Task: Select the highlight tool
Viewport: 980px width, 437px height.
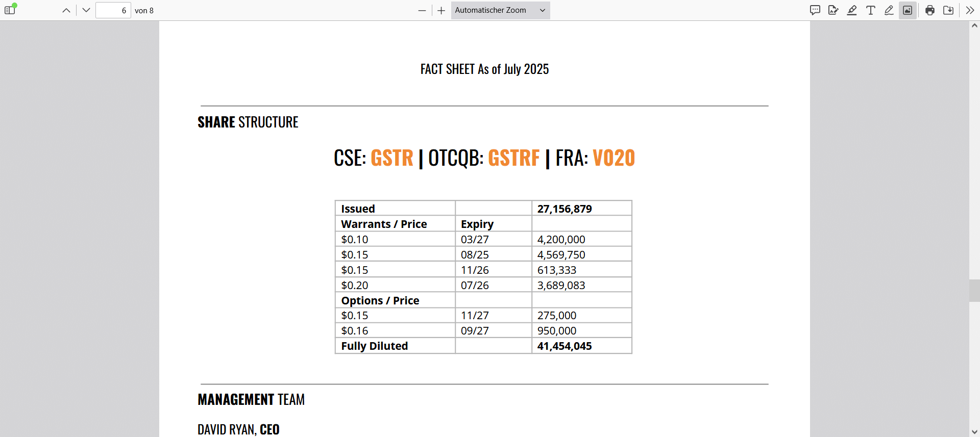Action: coord(852,10)
